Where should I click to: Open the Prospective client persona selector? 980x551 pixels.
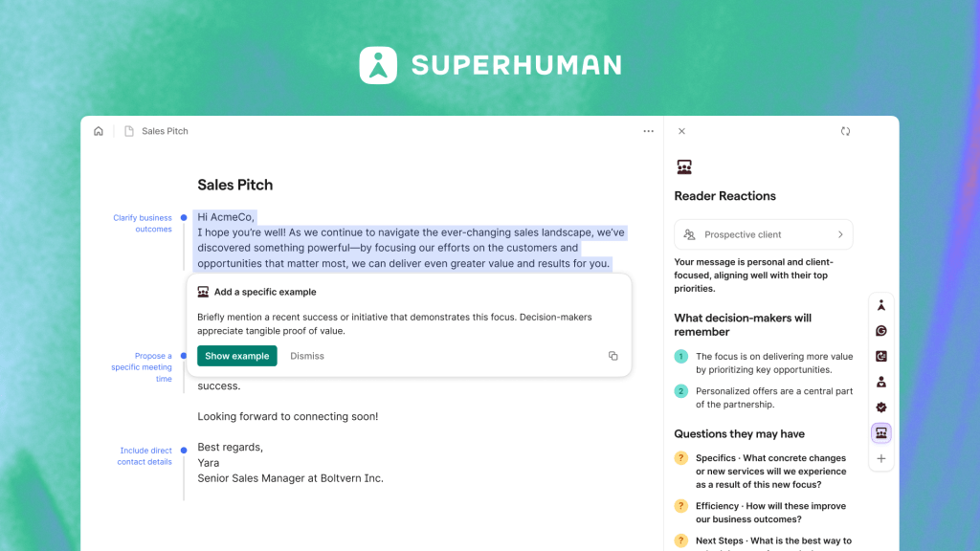tap(763, 234)
